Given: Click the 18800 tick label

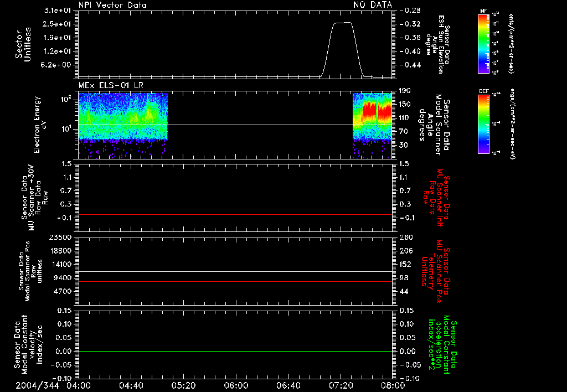Looking at the screenshot, I should [60, 251].
